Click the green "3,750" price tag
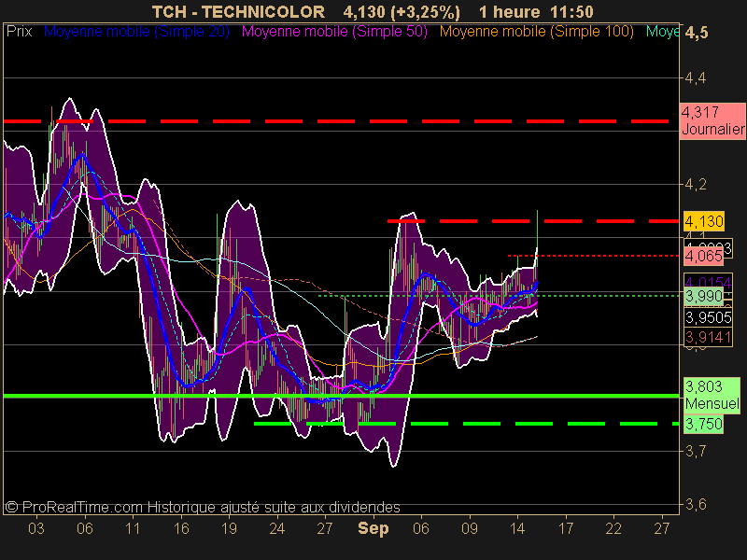The height and width of the screenshot is (560, 747). tap(704, 424)
